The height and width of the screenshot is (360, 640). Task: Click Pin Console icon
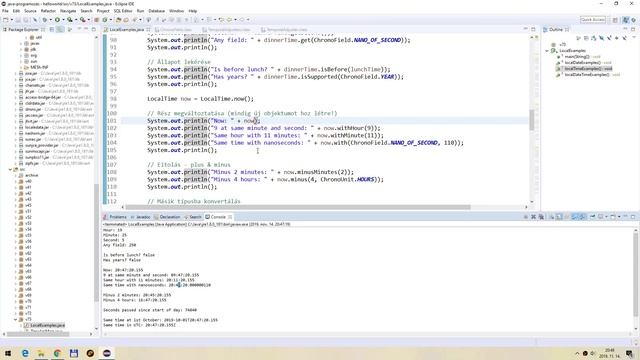point(592,217)
